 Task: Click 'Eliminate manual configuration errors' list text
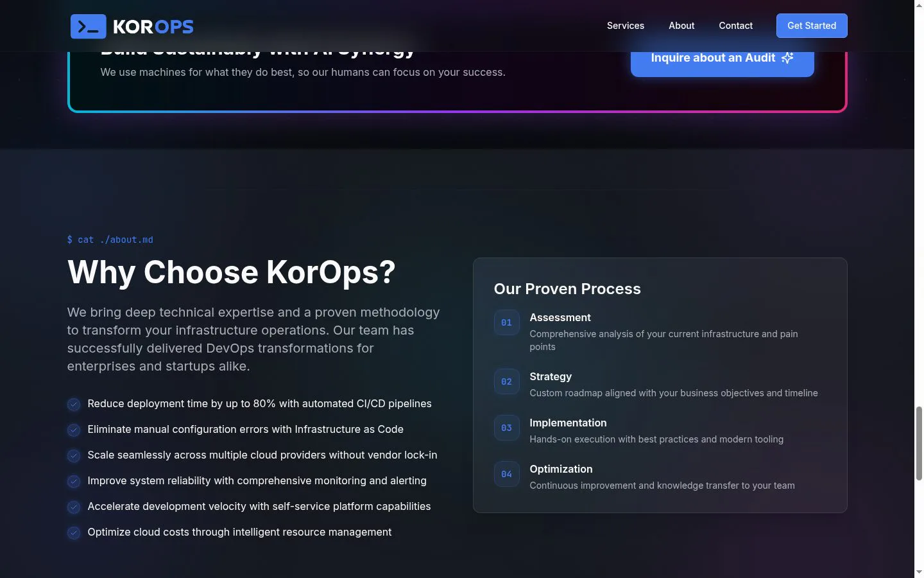245,429
